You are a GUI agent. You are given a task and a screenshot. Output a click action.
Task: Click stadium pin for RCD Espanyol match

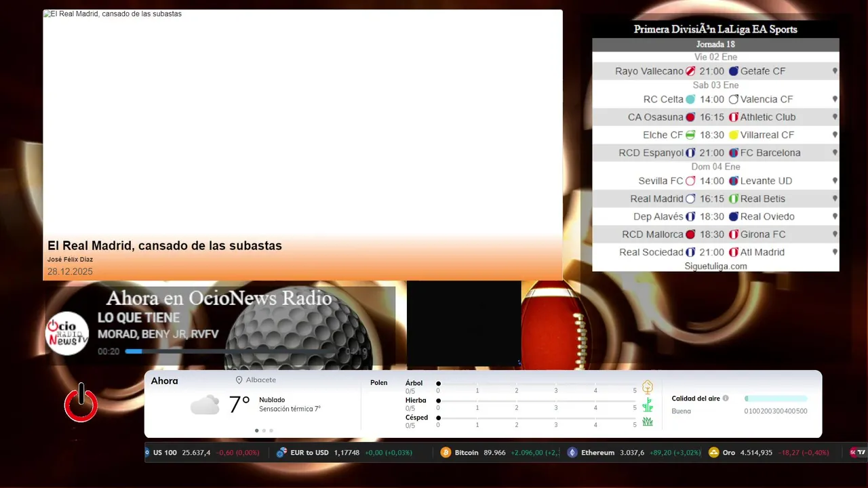click(835, 153)
